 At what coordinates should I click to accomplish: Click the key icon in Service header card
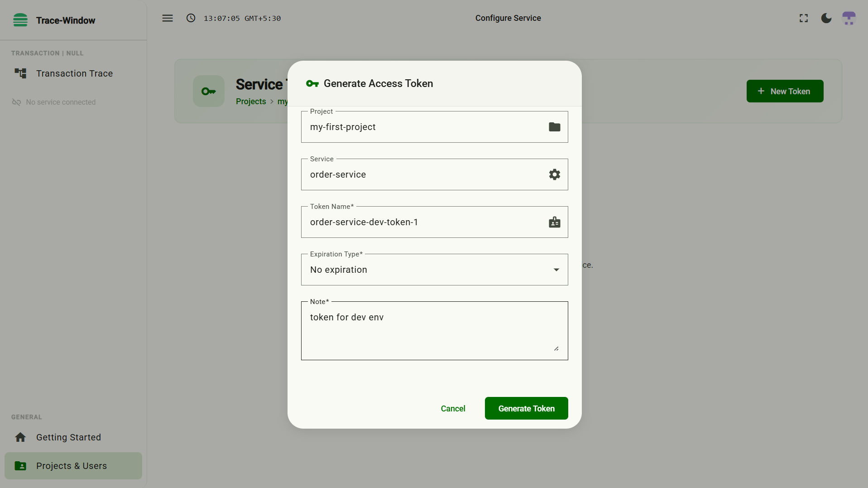(209, 91)
